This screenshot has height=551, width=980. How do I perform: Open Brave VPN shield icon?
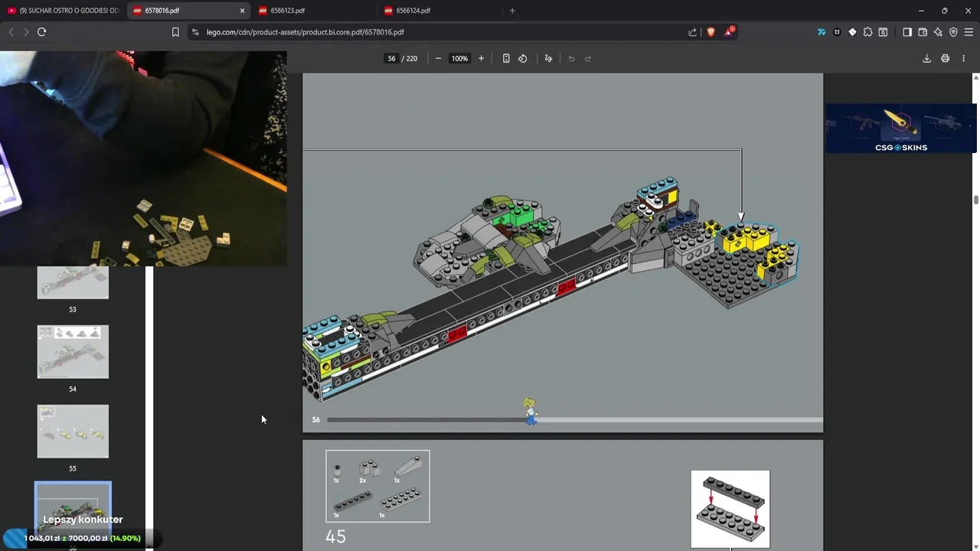tap(953, 32)
